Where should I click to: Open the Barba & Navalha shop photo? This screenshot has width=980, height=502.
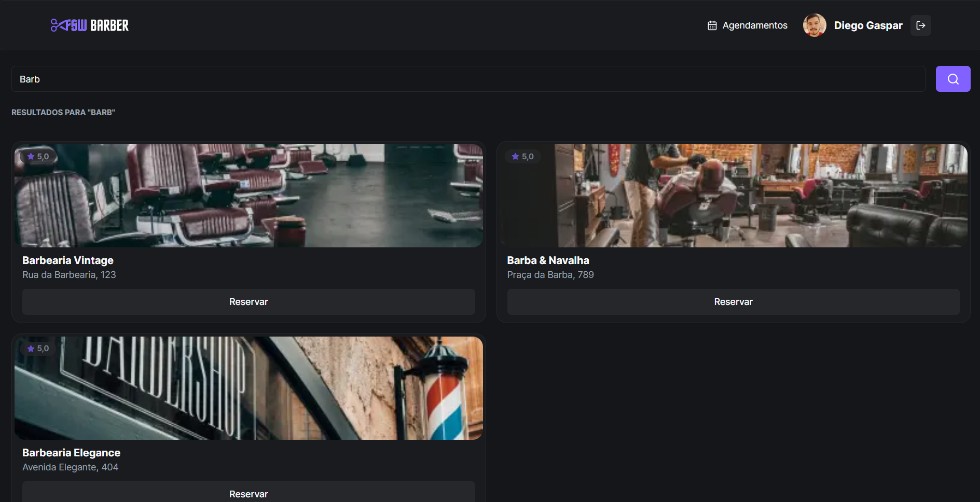tap(733, 196)
